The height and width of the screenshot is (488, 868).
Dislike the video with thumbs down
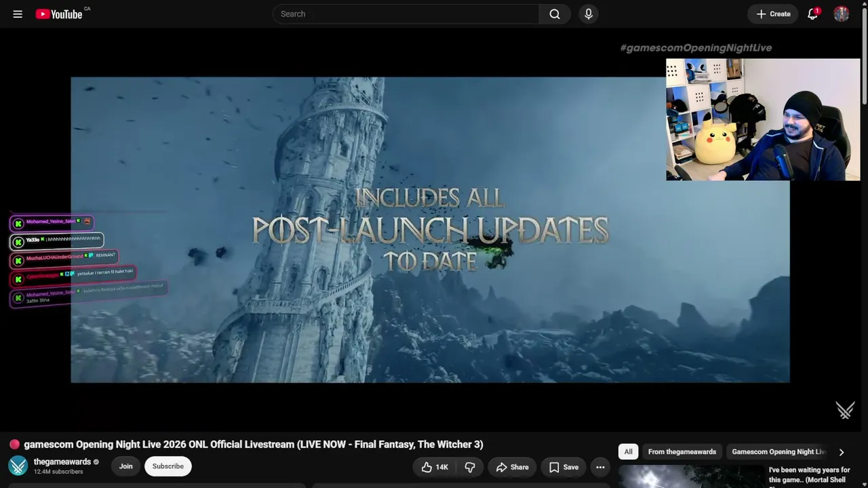pyautogui.click(x=469, y=467)
